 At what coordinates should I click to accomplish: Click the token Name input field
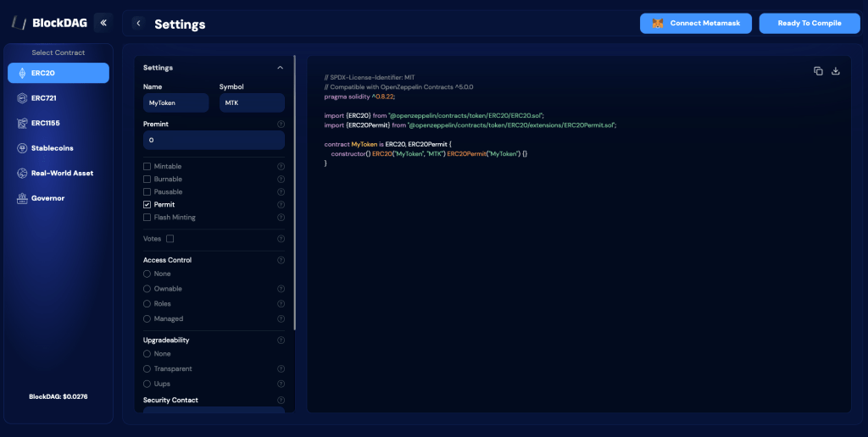[175, 102]
